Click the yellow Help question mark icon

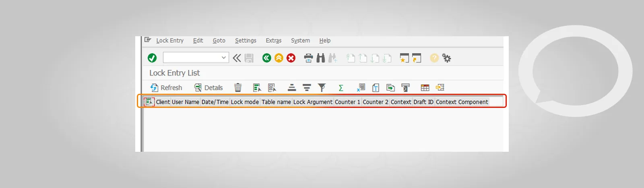coord(434,58)
